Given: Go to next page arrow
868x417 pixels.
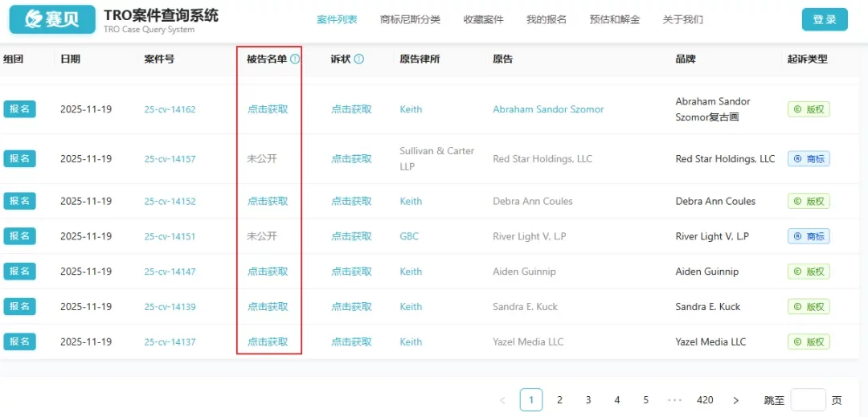Looking at the screenshot, I should coord(735,400).
